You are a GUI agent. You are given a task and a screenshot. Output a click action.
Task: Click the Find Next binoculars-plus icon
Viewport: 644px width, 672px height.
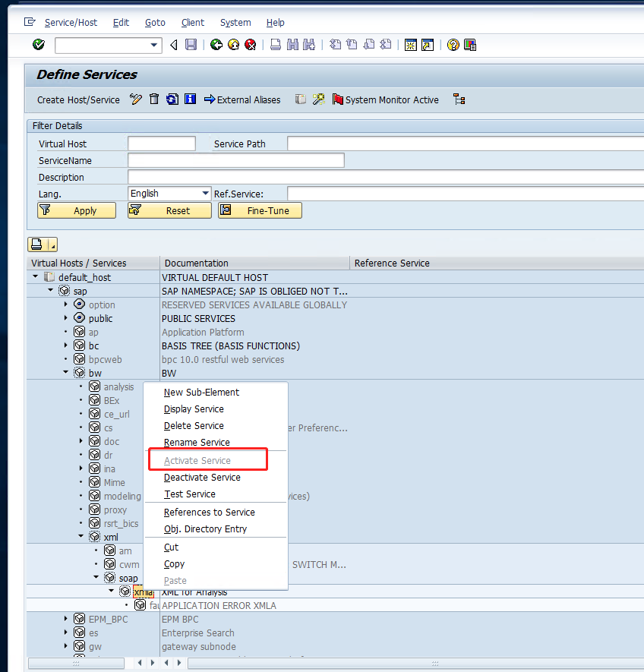pyautogui.click(x=309, y=45)
